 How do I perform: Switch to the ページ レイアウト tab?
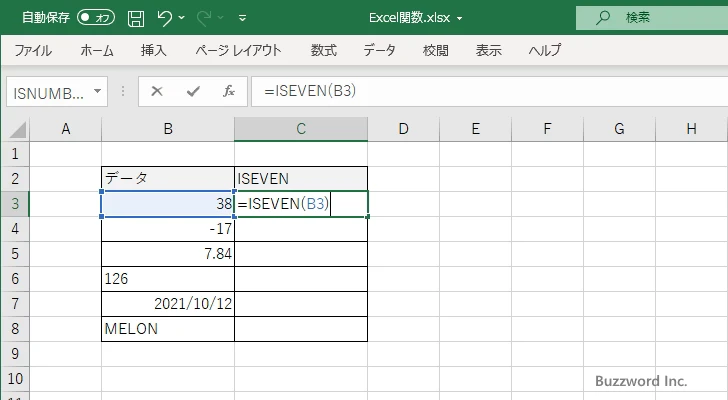tap(238, 50)
